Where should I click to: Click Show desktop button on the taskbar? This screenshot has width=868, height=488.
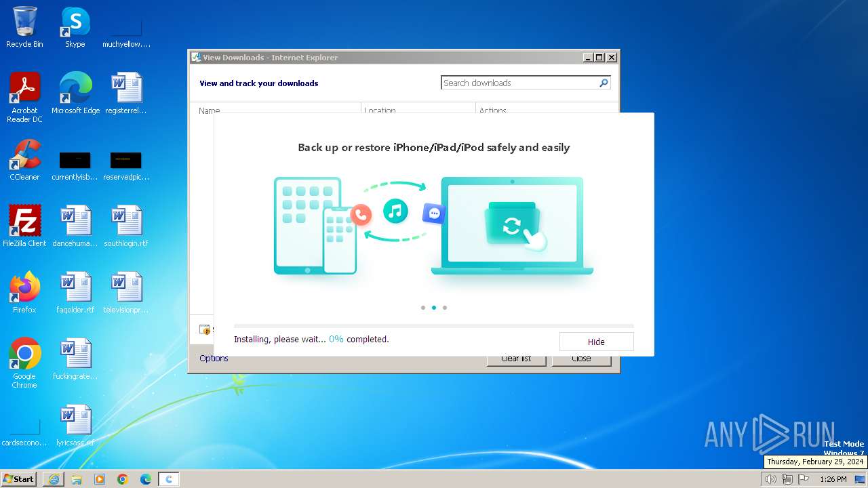[860, 479]
